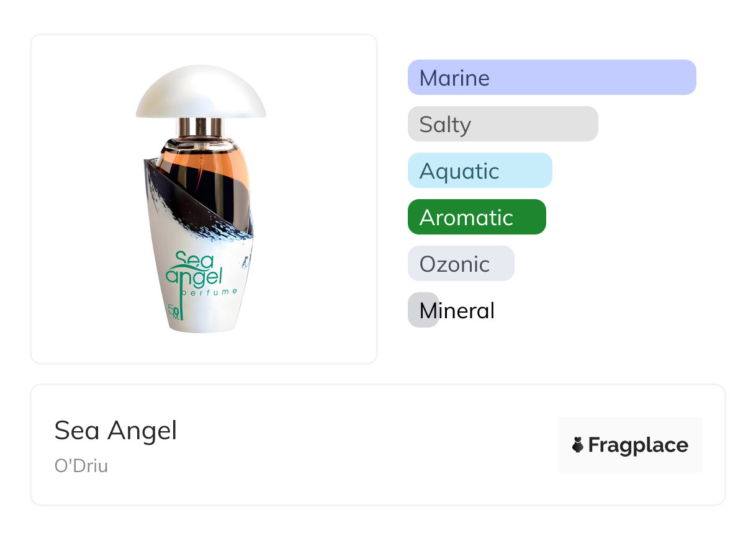
Task: Select the Marine accord bar
Action: 552,78
